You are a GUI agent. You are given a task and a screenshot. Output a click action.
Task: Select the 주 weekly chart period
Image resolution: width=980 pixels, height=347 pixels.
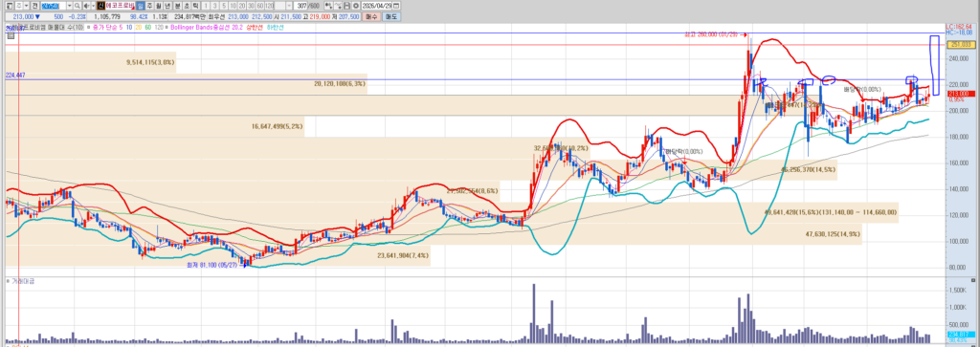click(x=149, y=6)
